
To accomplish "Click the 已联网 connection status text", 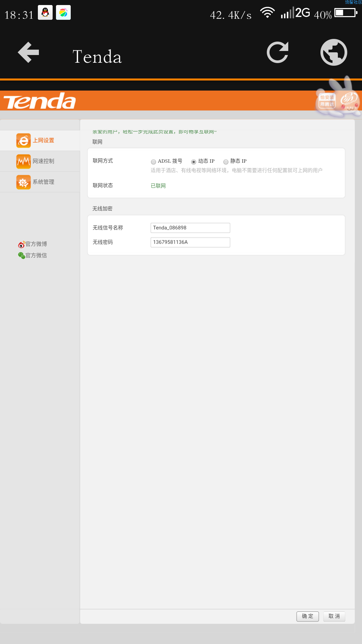I will 158,186.
